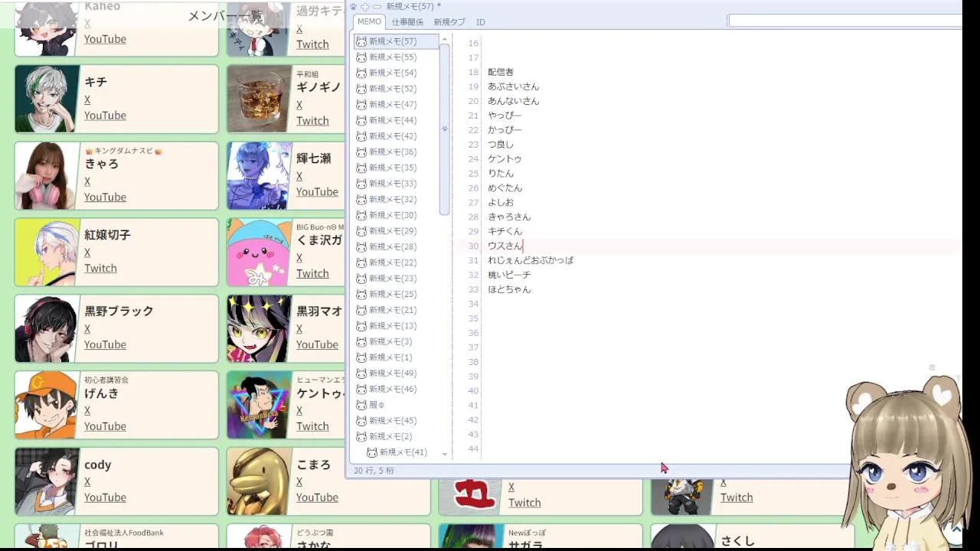The height and width of the screenshot is (551, 980).
Task: Open キチ's X link
Action: [x=87, y=100]
